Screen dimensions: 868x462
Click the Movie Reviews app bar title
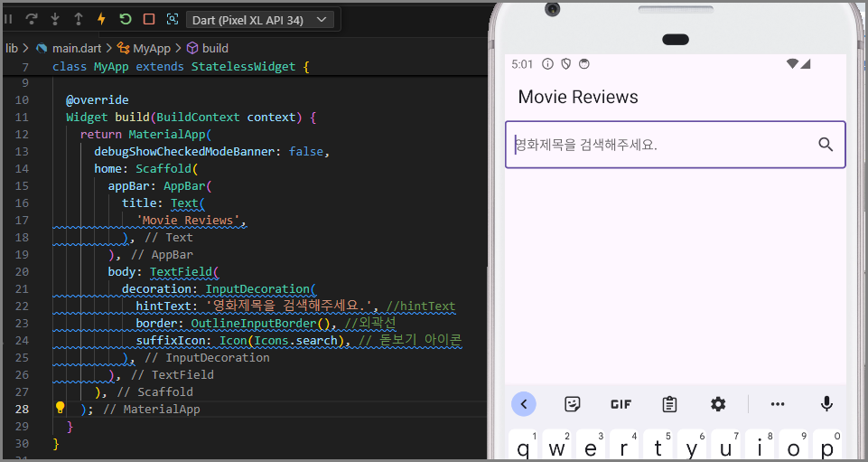point(578,97)
